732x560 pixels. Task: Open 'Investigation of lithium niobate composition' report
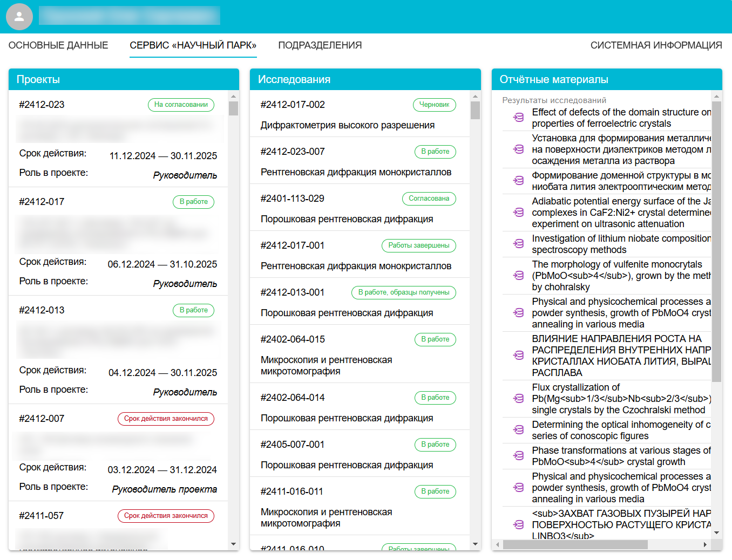621,244
